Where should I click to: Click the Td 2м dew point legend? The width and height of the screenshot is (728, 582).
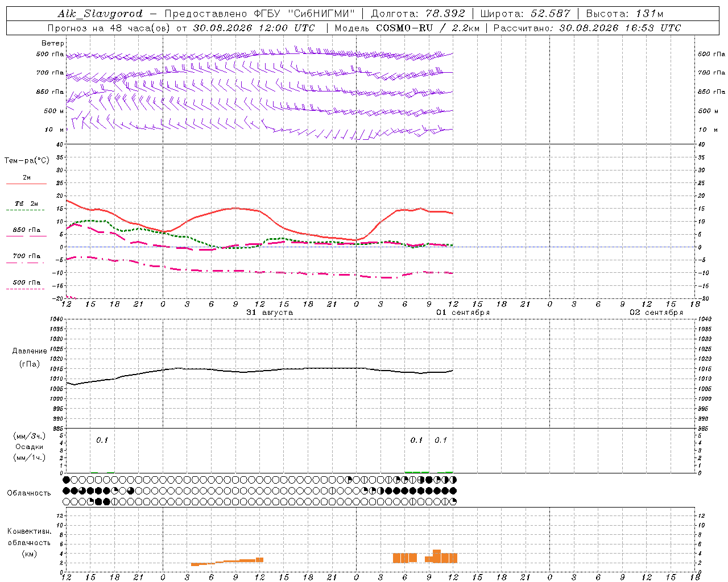click(26, 203)
